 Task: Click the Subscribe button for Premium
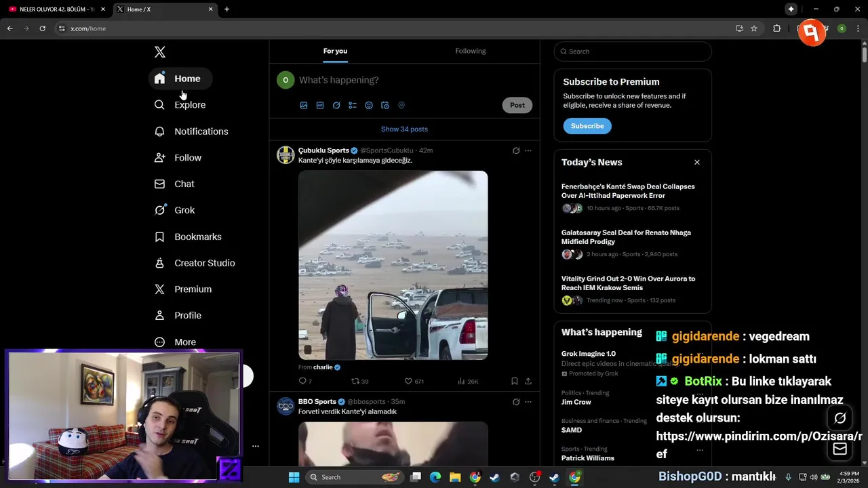587,126
